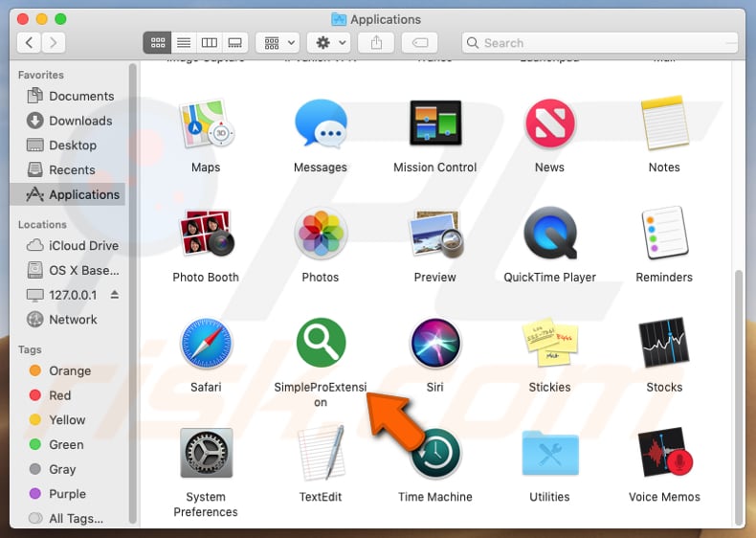Go forward to next folder
The image size is (756, 538).
click(53, 42)
